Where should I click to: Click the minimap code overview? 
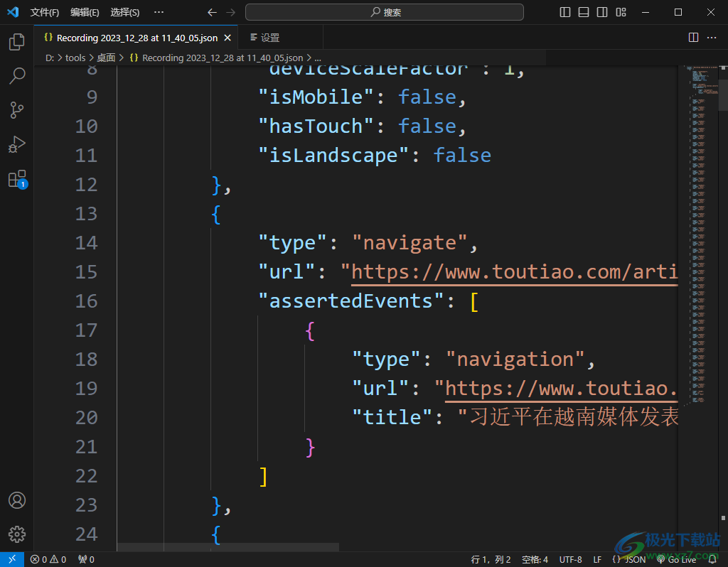(698, 234)
